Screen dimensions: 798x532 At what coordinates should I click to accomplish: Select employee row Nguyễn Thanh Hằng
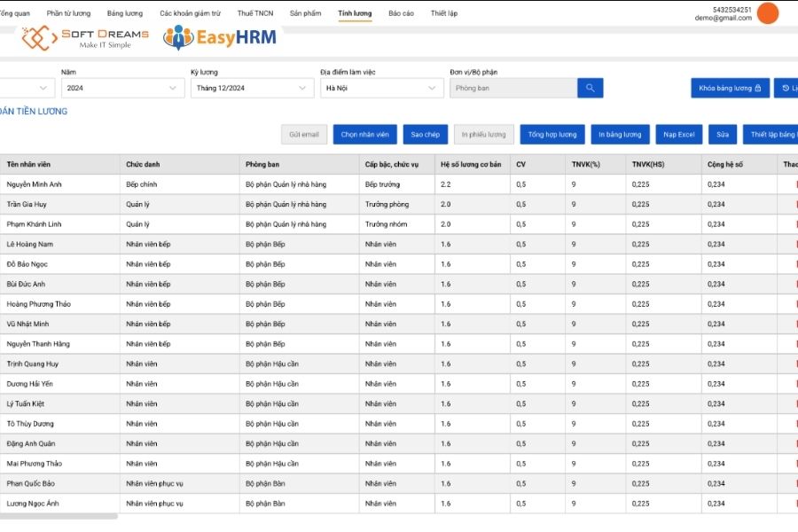(399, 344)
